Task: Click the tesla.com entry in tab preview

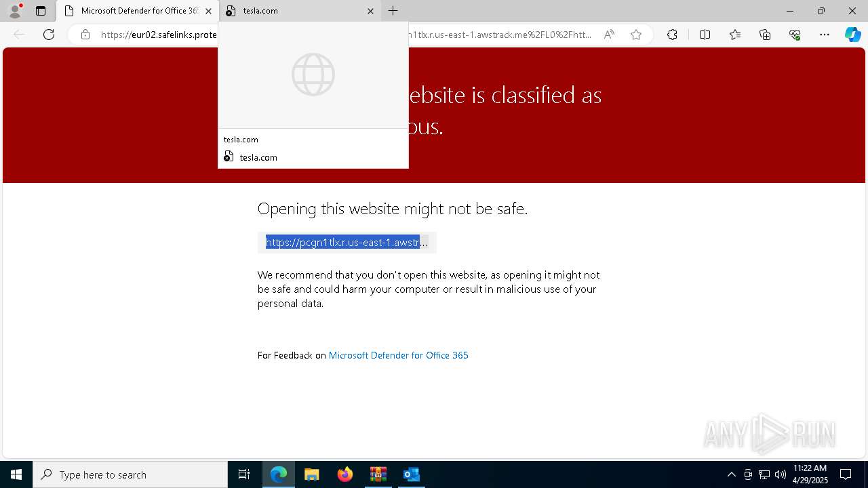Action: point(258,157)
